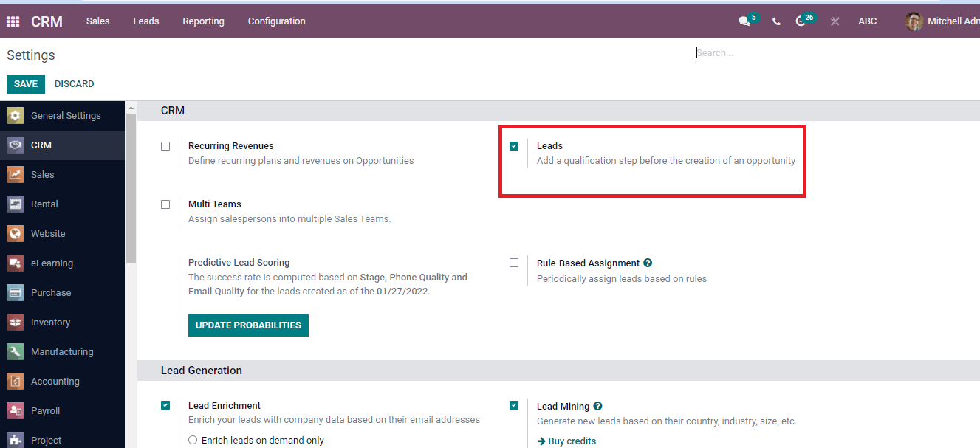Click the settings Search field
980x448 pixels.
tap(835, 53)
